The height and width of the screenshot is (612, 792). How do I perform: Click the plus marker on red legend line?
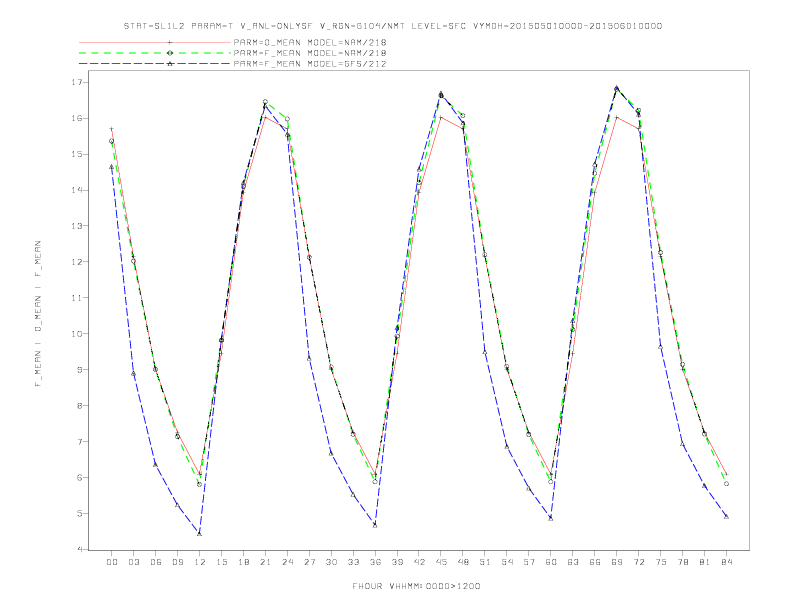coord(170,42)
